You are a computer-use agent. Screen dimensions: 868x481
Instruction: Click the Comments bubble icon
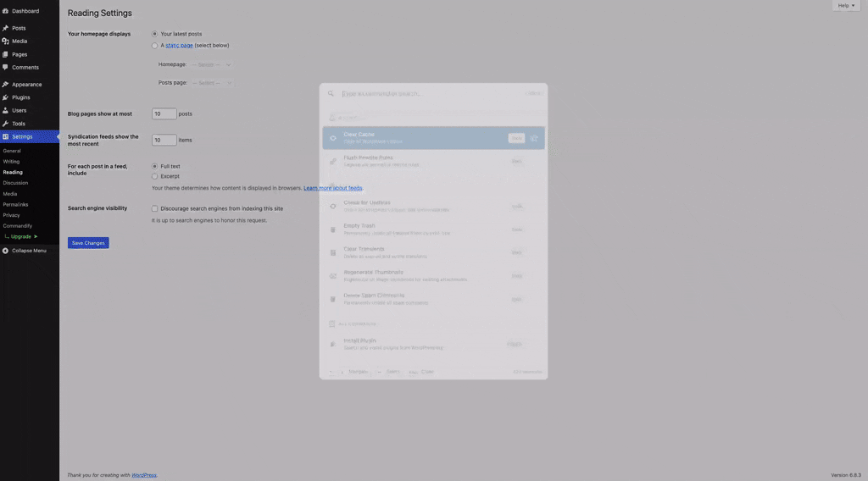pos(6,67)
